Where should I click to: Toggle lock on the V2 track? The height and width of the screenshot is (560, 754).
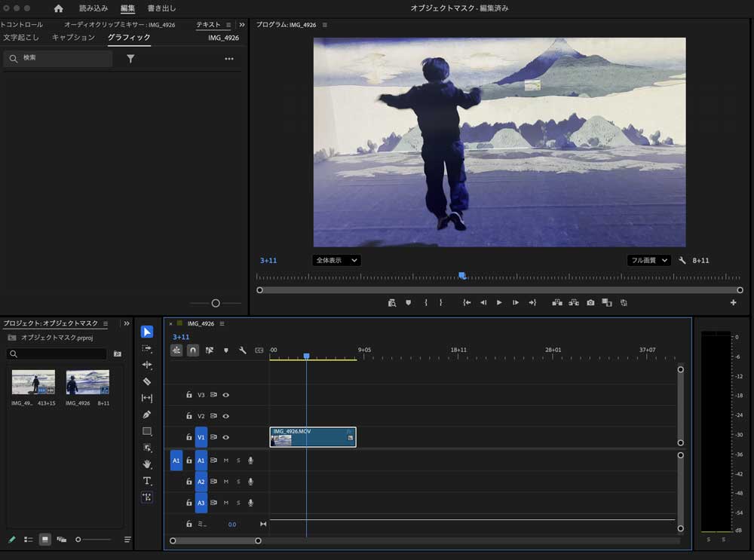coord(189,416)
